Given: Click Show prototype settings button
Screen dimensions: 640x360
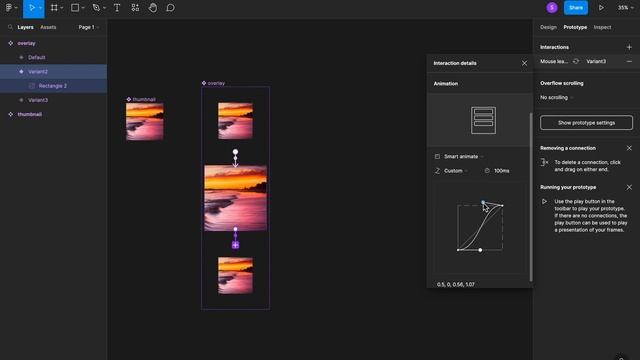Looking at the screenshot, I should (x=587, y=123).
